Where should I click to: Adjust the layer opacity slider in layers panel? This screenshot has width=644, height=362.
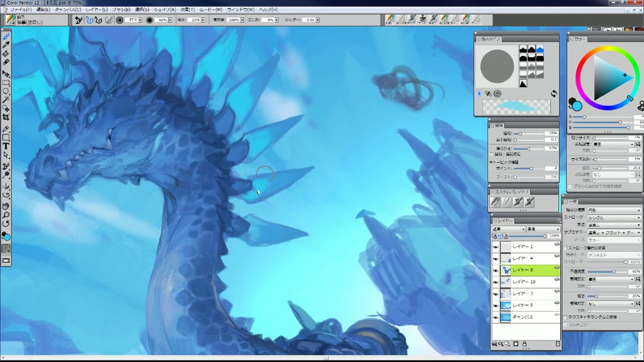[526, 236]
